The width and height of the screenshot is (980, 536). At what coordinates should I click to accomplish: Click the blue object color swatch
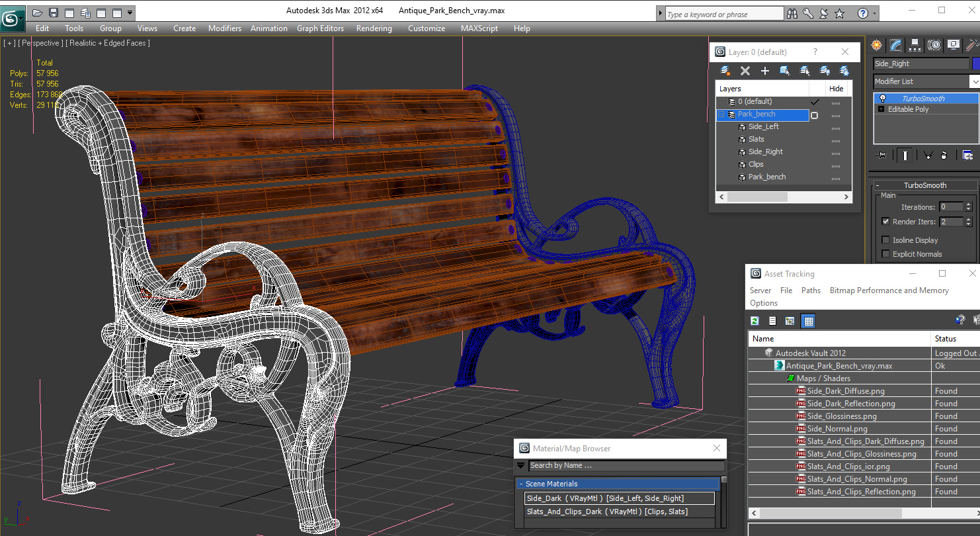click(x=976, y=64)
